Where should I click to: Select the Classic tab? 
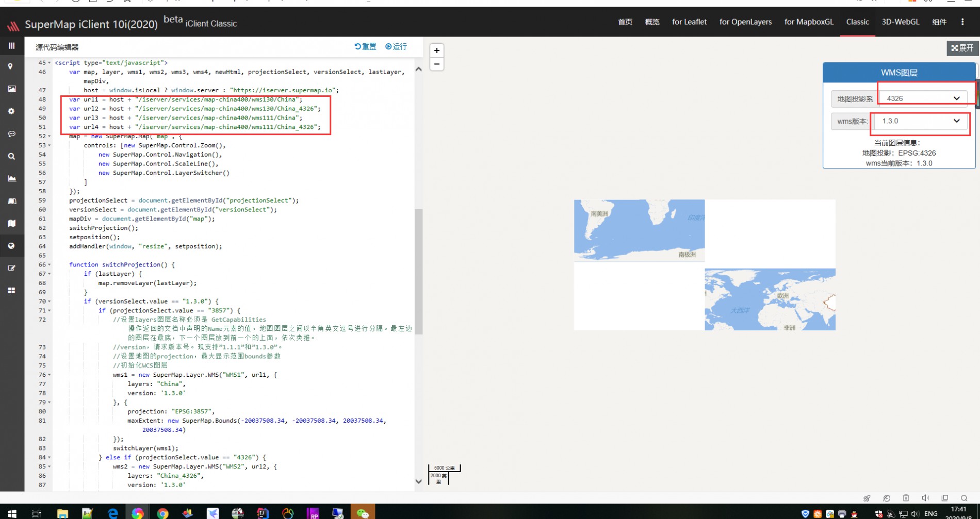click(858, 22)
